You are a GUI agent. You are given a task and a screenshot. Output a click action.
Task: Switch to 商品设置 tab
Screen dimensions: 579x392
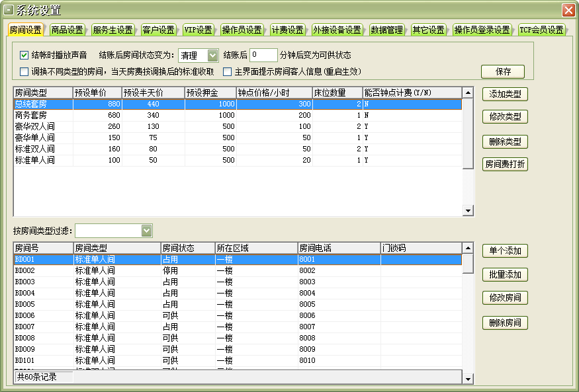[x=67, y=30]
